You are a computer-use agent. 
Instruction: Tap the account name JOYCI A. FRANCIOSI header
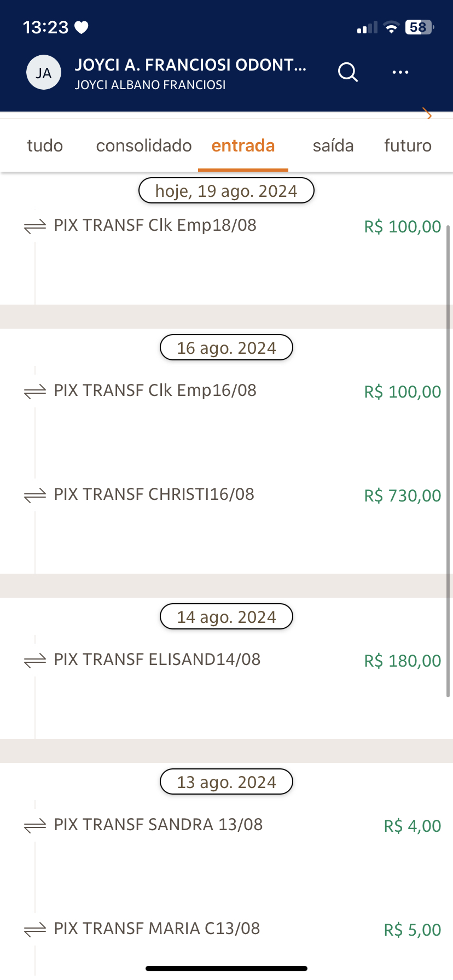(x=190, y=66)
